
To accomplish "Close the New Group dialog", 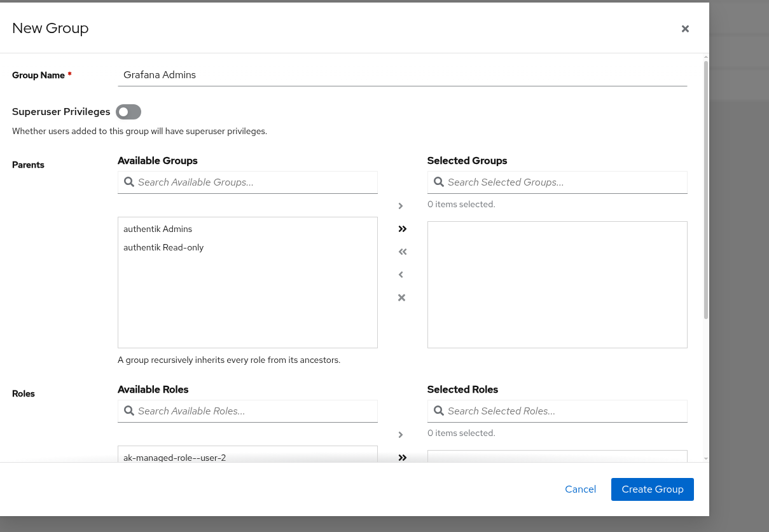I will (685, 29).
